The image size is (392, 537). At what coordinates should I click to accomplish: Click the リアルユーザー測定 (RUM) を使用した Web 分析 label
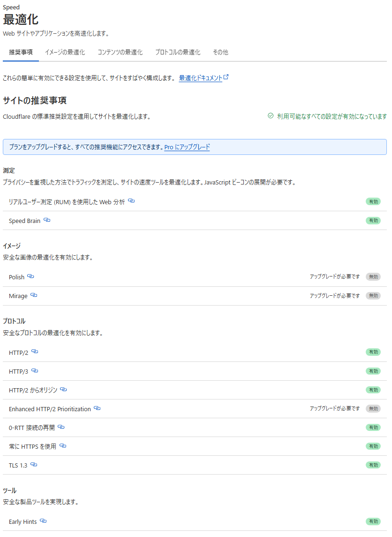click(67, 202)
